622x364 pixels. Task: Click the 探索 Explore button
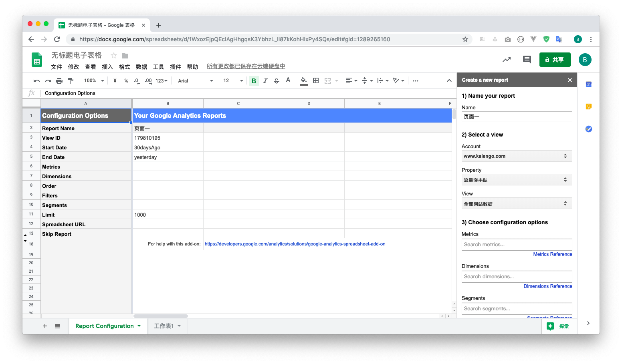click(559, 326)
